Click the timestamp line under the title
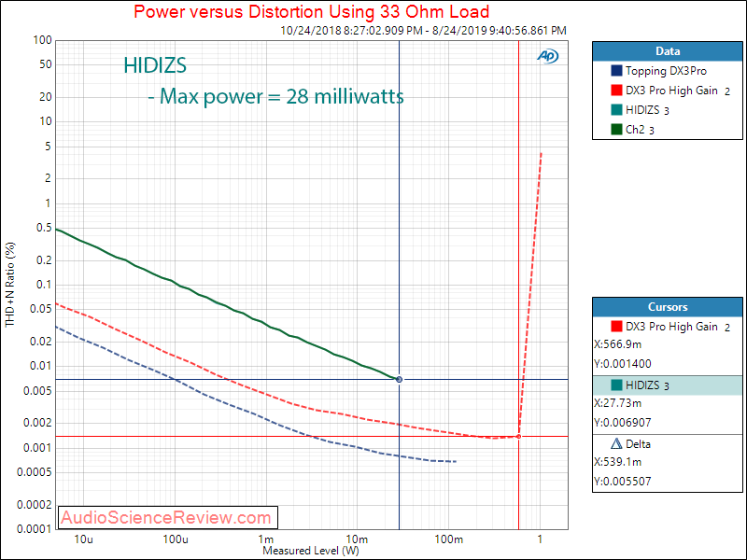Screen dimensions: 747x560 pyautogui.click(x=423, y=31)
